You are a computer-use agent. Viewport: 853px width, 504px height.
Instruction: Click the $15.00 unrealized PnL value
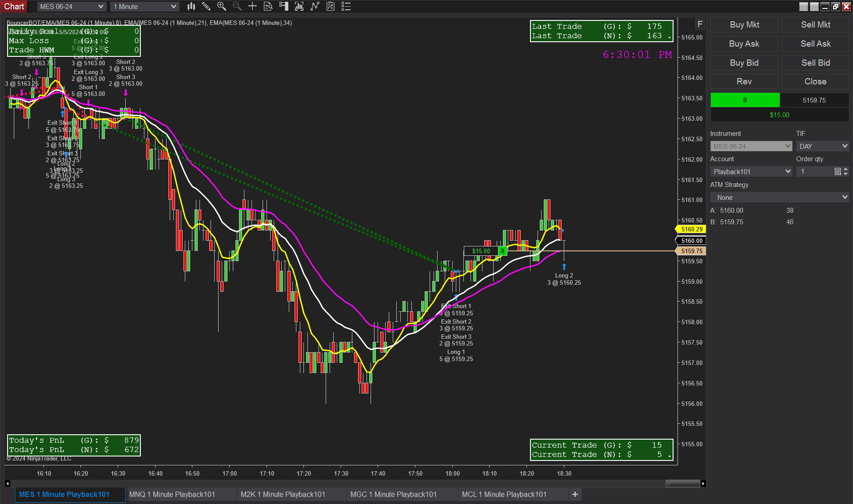[780, 115]
